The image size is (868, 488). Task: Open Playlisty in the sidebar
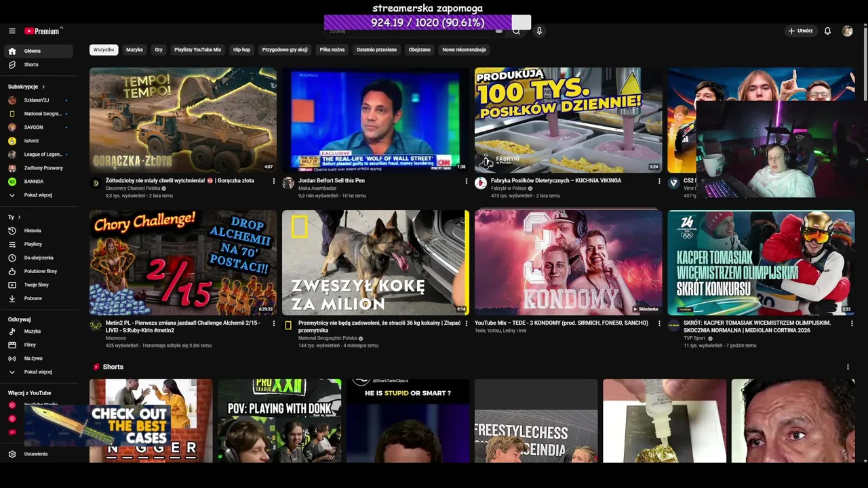(x=39, y=245)
